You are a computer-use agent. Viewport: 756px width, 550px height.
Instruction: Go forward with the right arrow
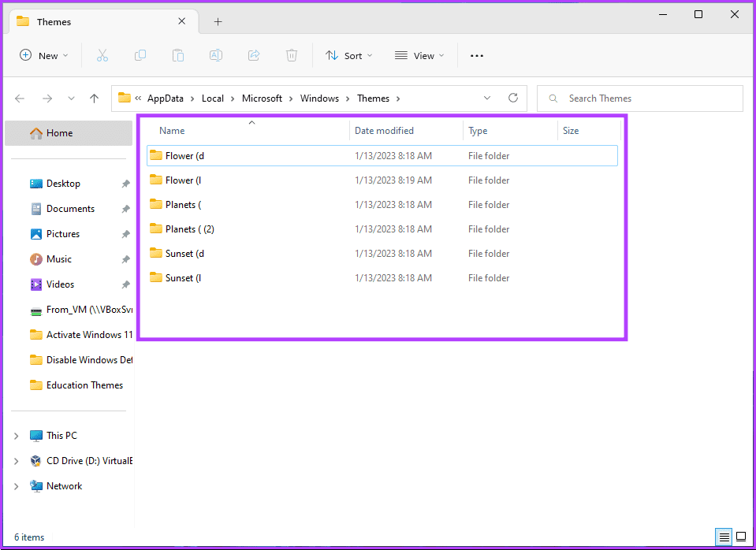47,98
